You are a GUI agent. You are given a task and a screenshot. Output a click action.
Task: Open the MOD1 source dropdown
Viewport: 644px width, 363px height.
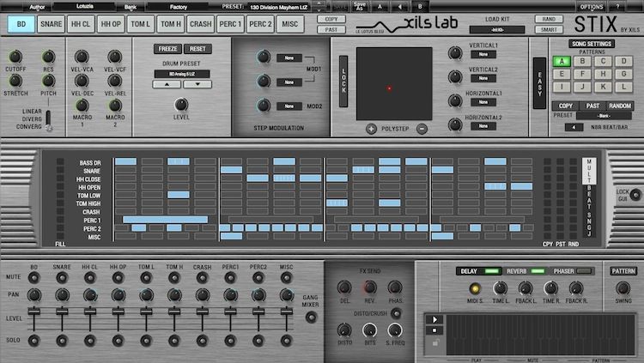pos(289,58)
